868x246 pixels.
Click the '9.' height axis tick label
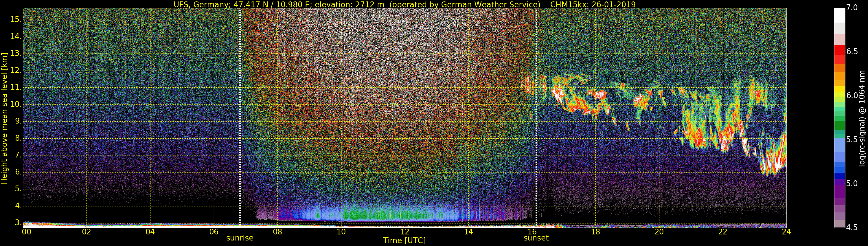(x=18, y=121)
